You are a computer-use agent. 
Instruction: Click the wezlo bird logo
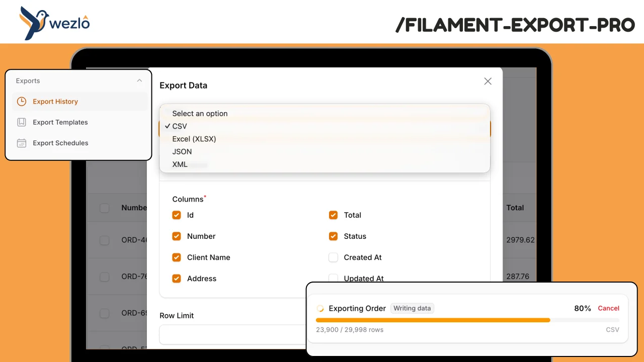(x=33, y=22)
